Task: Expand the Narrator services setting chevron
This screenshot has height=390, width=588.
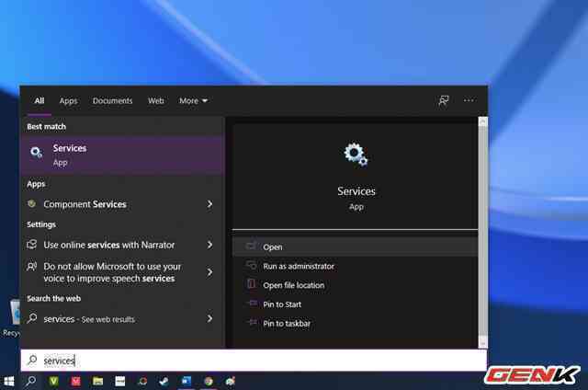Action: (x=210, y=245)
